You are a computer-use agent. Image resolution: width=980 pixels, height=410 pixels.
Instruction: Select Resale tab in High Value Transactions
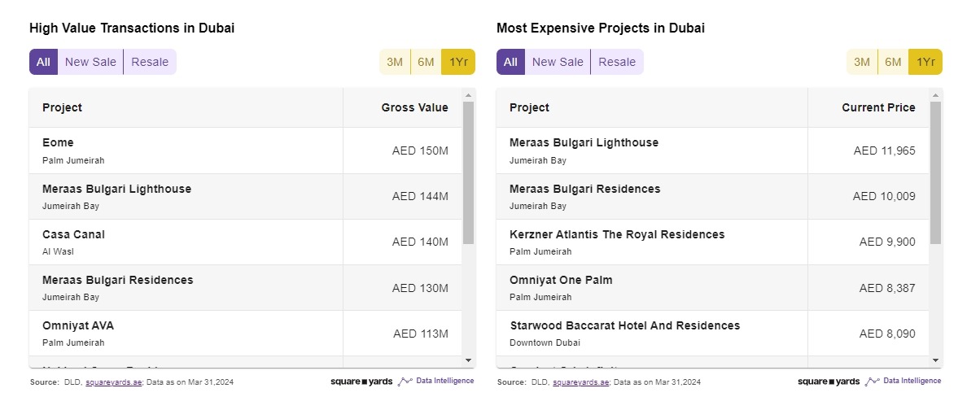(150, 62)
